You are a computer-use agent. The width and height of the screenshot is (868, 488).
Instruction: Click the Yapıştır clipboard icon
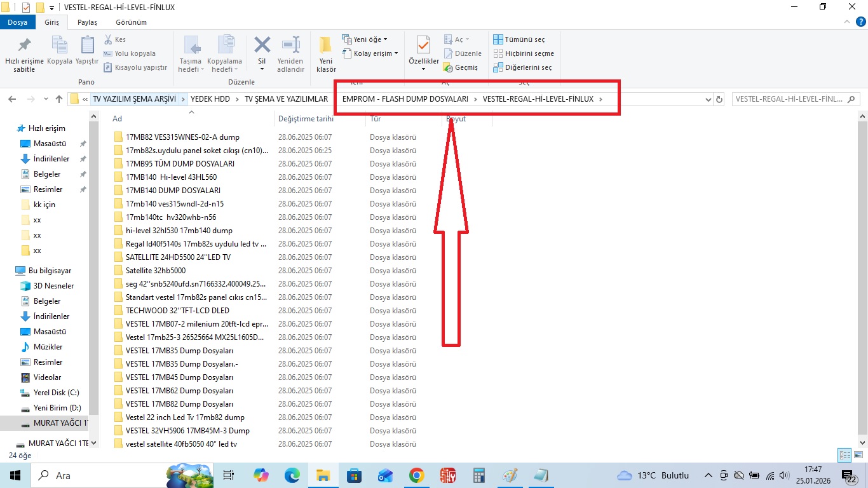(x=87, y=45)
